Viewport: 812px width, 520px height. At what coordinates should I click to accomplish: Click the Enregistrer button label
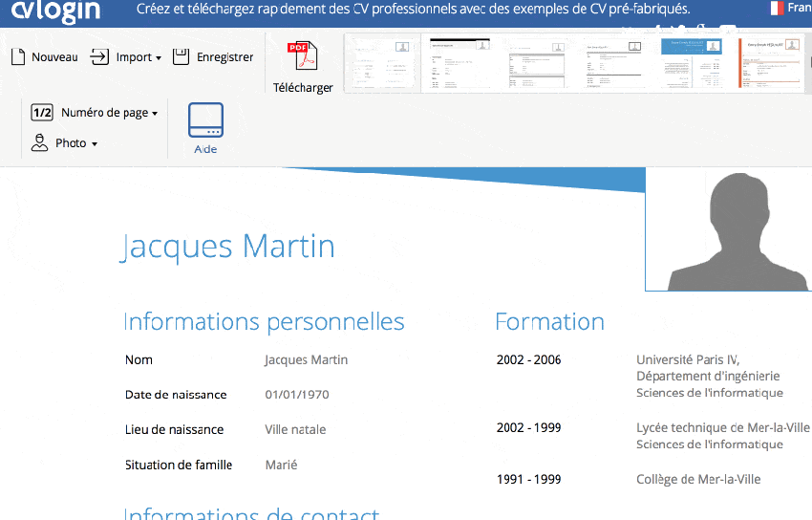point(224,57)
